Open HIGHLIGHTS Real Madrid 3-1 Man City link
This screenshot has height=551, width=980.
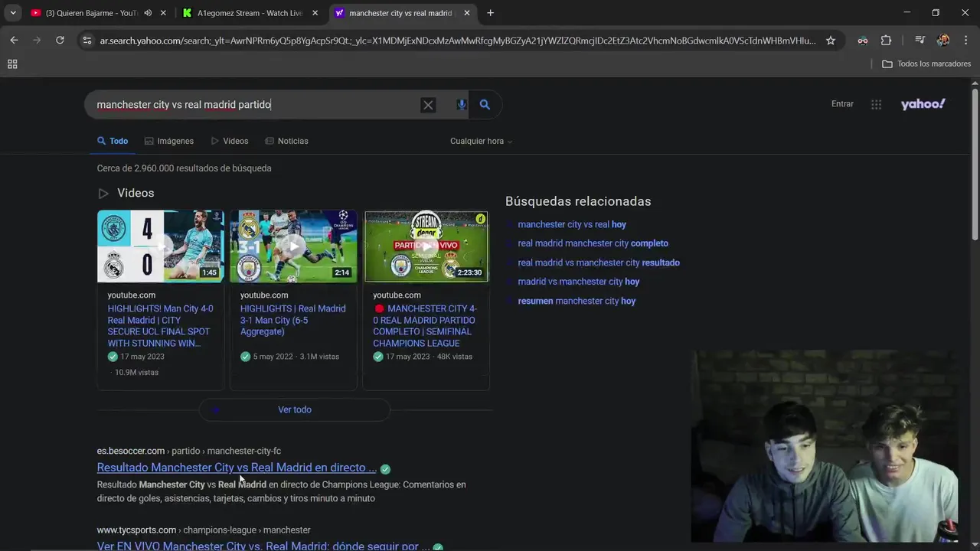(x=293, y=320)
